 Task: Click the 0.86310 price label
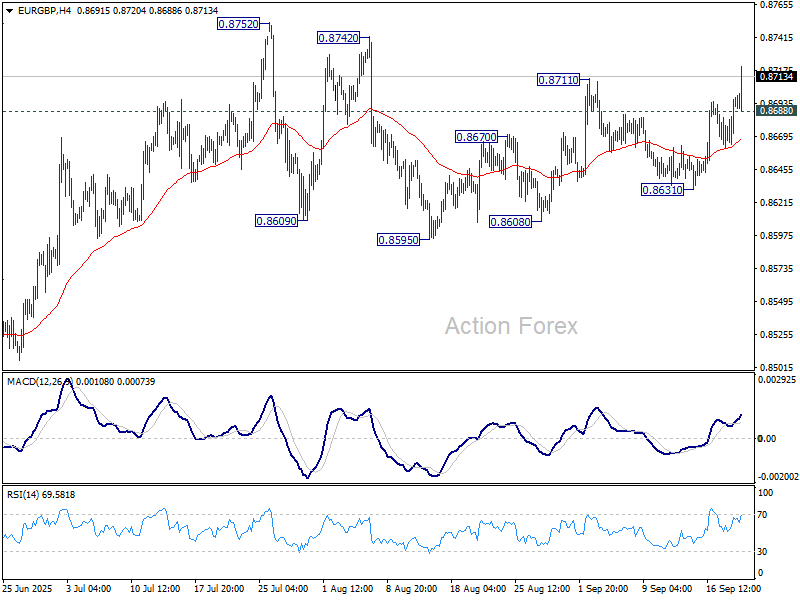click(x=662, y=188)
